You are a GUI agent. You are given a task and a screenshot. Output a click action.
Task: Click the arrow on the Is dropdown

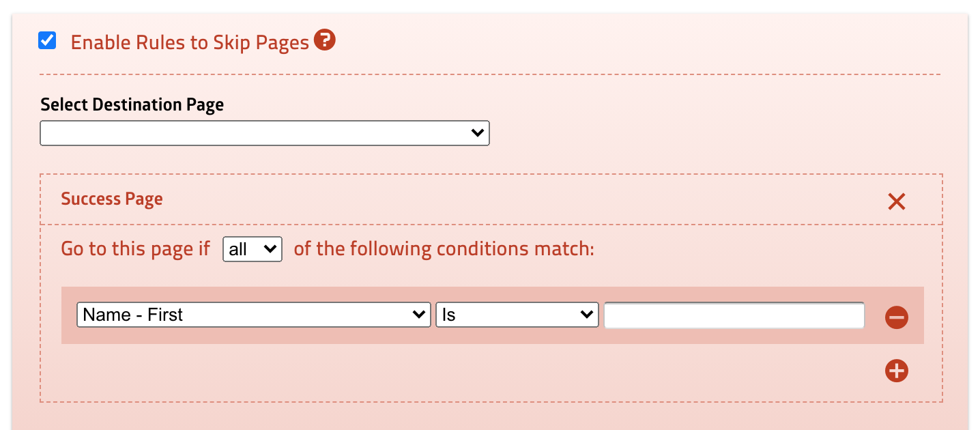[x=587, y=315]
